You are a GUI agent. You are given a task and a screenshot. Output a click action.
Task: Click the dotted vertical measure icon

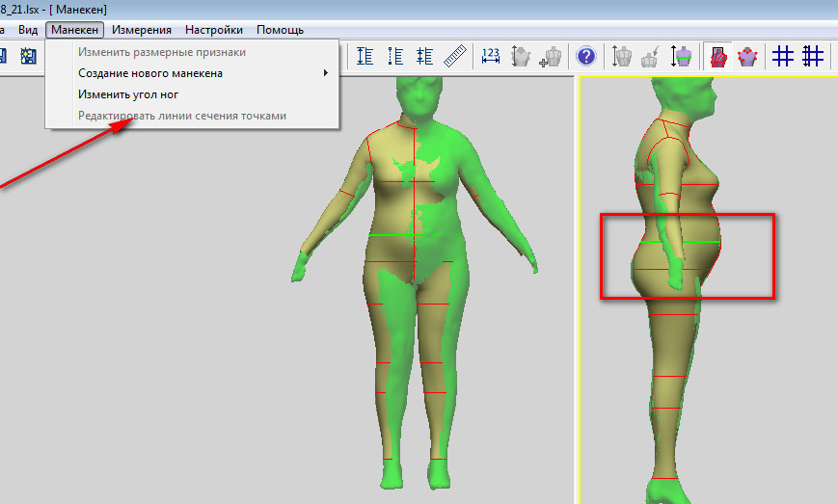[x=395, y=56]
